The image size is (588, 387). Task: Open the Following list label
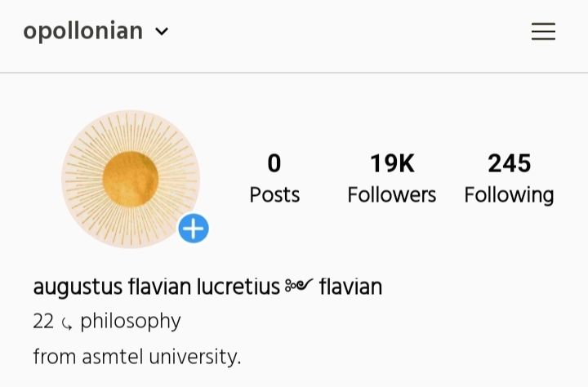pos(510,195)
